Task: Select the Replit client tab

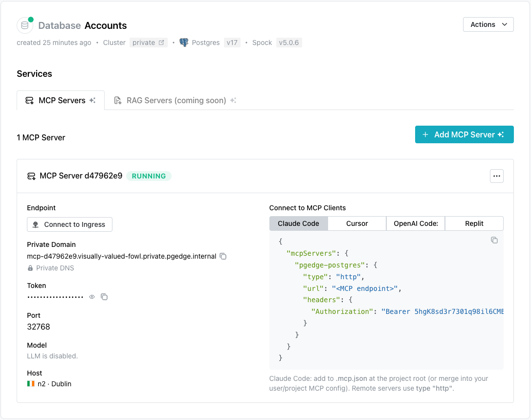Action: coord(474,223)
